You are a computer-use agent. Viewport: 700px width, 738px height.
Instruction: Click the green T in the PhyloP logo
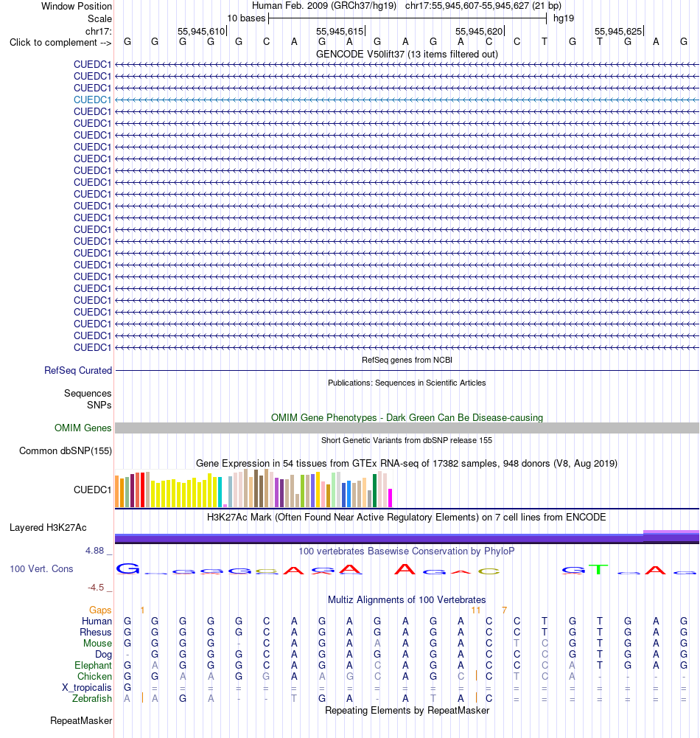point(599,569)
